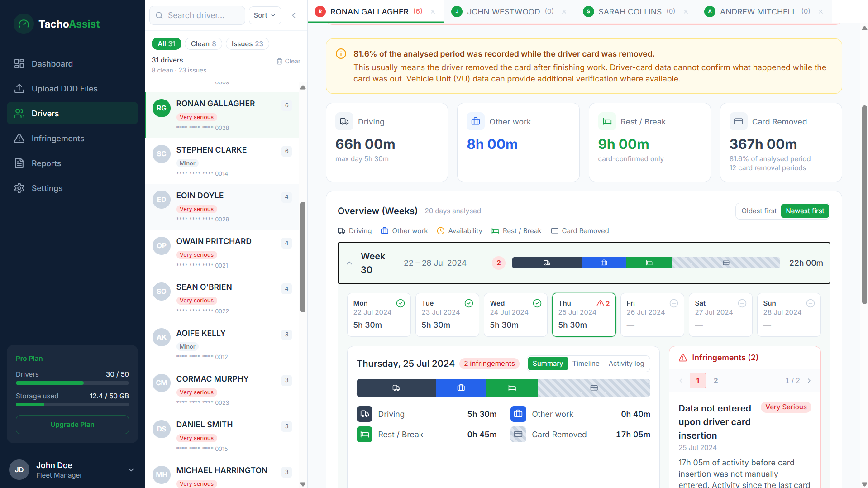Select the All 31 filter

166,44
